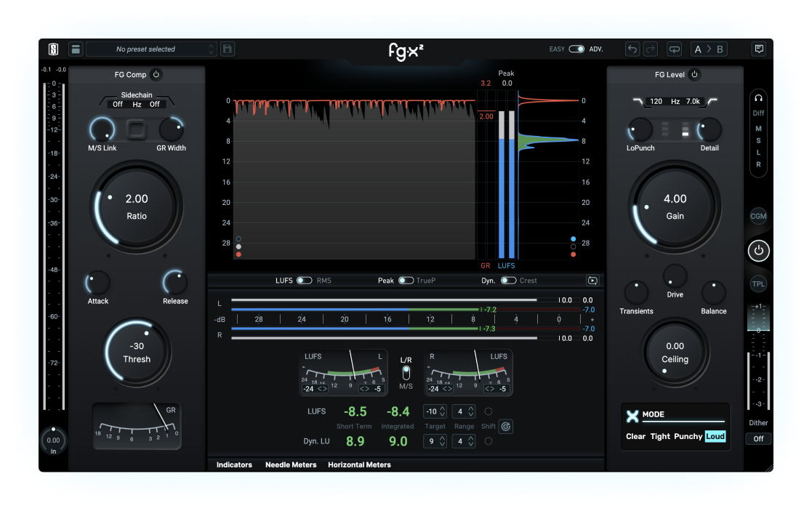Toggle FG Level power button
This screenshot has height=511, width=812.
(694, 75)
